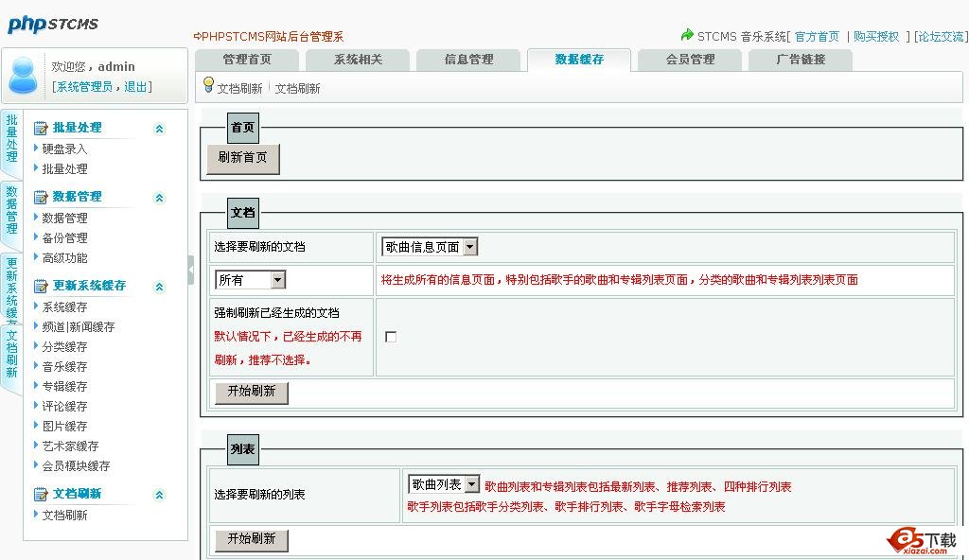Viewport: 969px width, 560px height.
Task: Open 频道|新闻缓存 in the sidebar
Action: [79, 327]
